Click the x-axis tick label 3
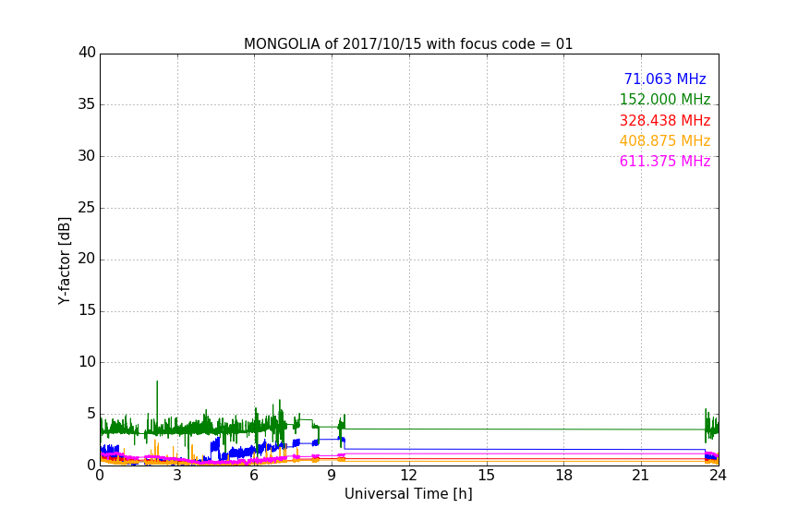The image size is (798, 532). click(x=177, y=476)
